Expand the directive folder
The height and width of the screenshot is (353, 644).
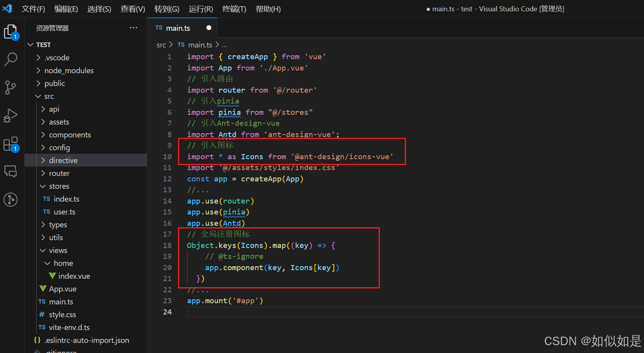(x=43, y=160)
